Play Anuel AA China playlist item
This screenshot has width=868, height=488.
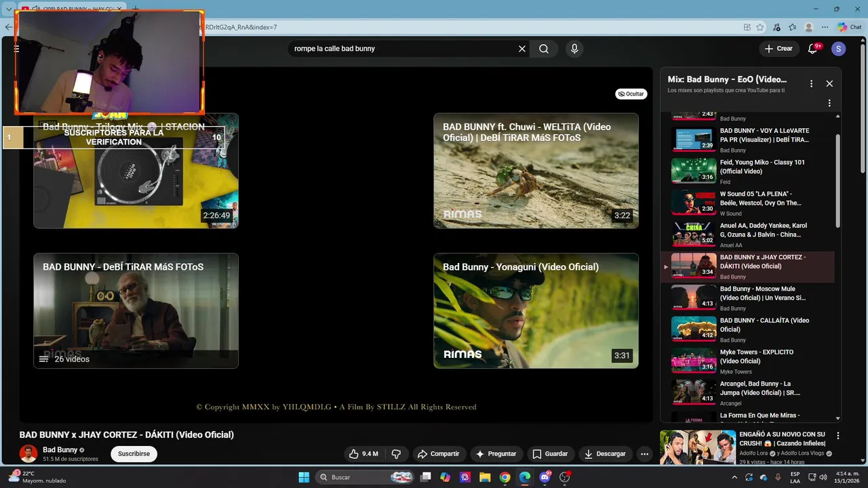tap(747, 235)
